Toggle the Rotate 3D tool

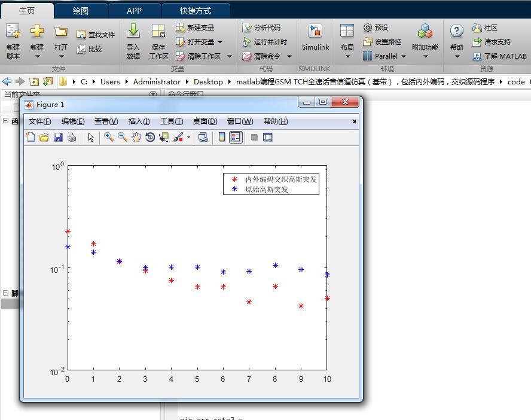point(150,137)
